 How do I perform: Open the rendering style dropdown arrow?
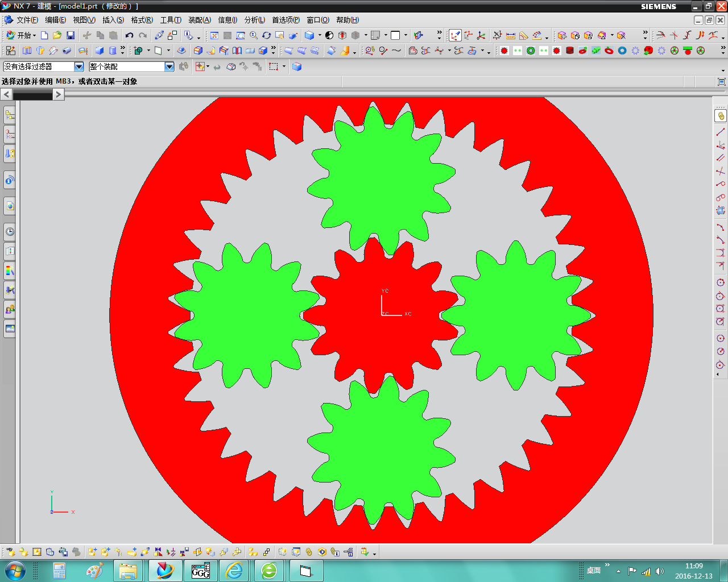point(320,35)
